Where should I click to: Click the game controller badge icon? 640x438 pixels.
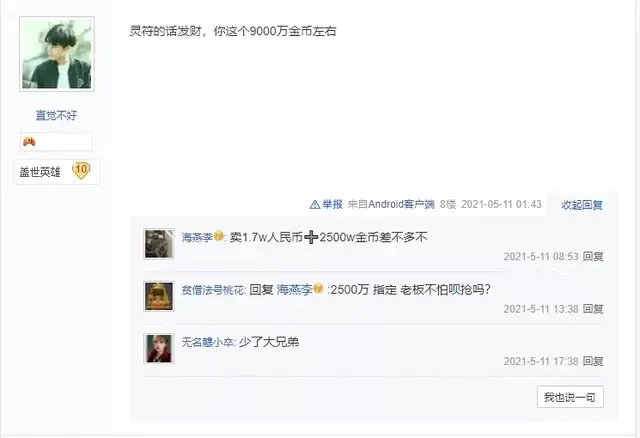click(x=29, y=142)
